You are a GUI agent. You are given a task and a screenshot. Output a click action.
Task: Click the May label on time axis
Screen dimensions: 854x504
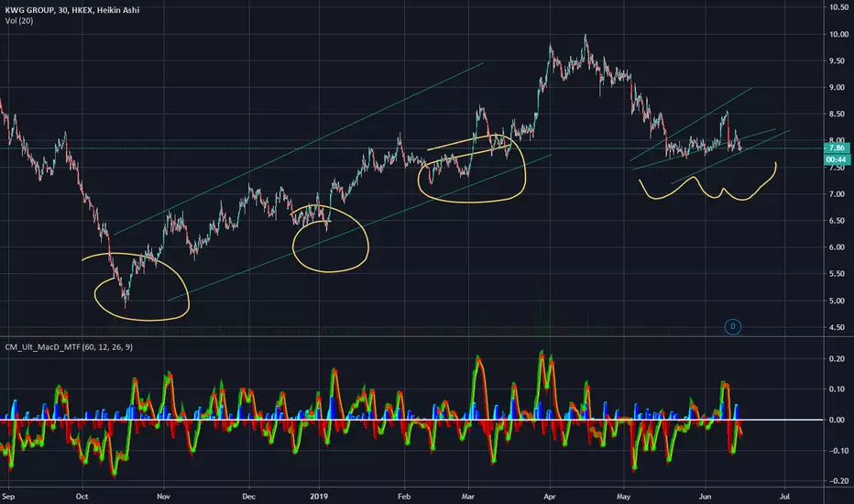coord(623,497)
